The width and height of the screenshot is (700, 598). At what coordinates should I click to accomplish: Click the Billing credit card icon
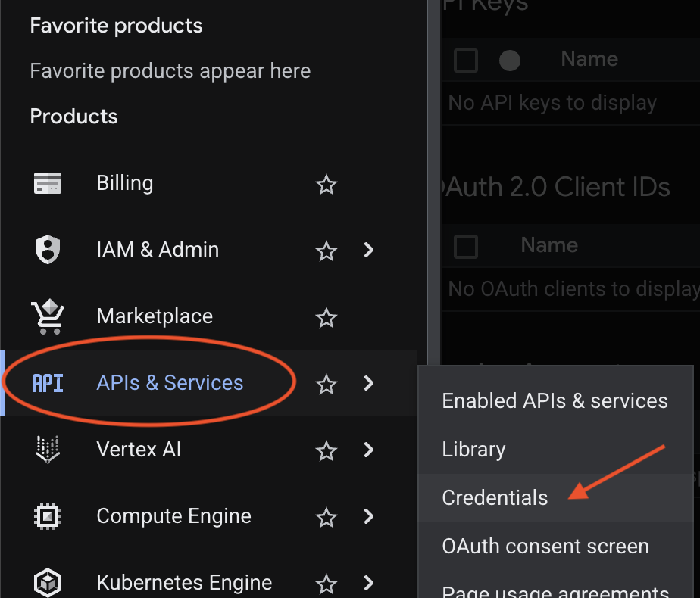47,182
